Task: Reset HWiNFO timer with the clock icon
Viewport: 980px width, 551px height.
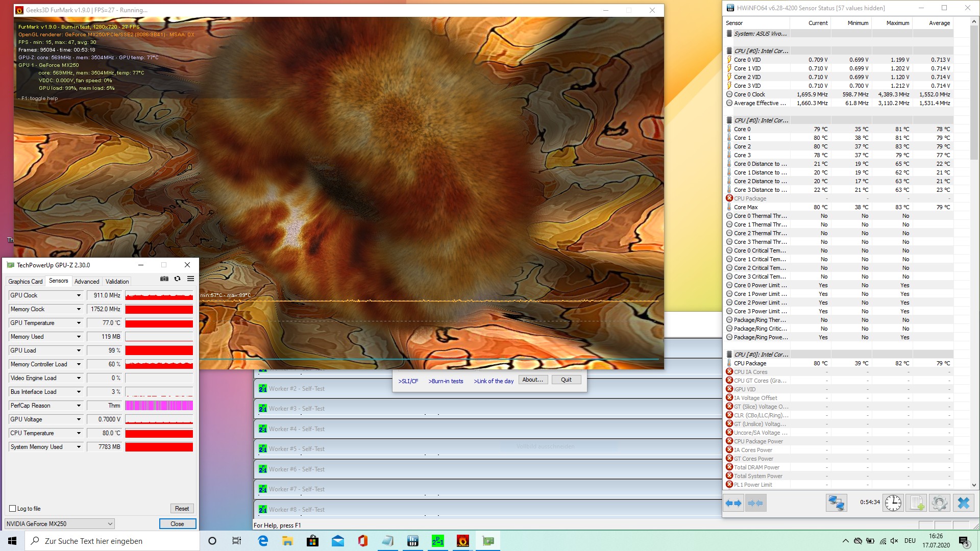Action: coord(893,503)
